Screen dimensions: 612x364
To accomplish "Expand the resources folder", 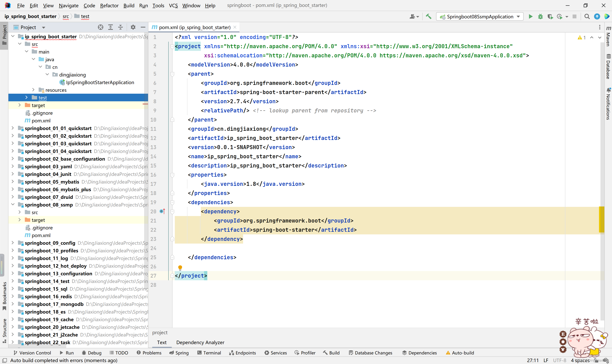I will pyautogui.click(x=33, y=90).
